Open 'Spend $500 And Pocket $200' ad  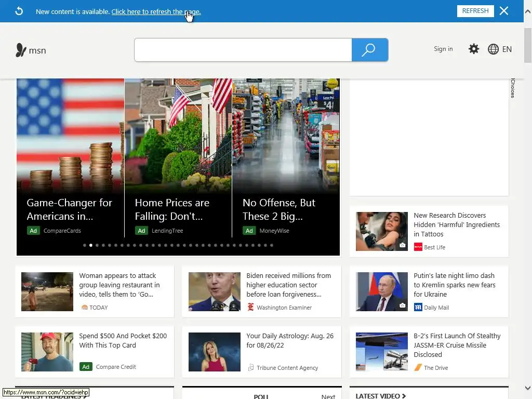coord(123,340)
